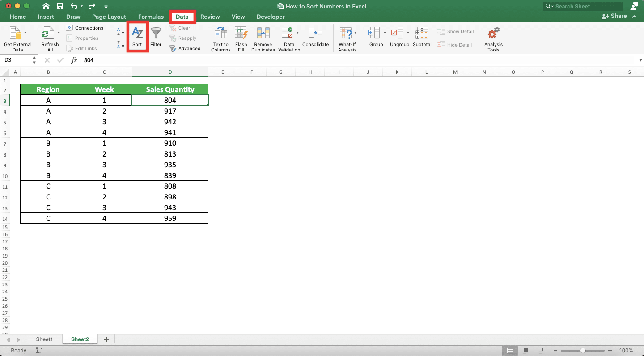Undo the last action
The image size is (644, 356).
pos(74,6)
